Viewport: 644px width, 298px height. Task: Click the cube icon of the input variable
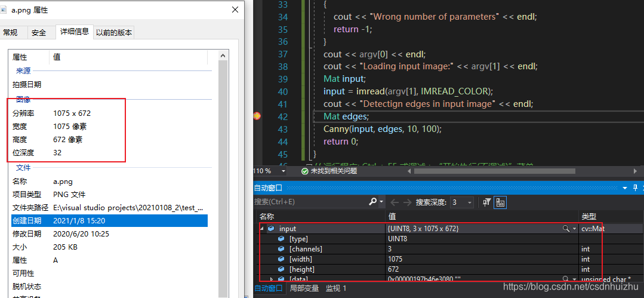click(x=271, y=229)
